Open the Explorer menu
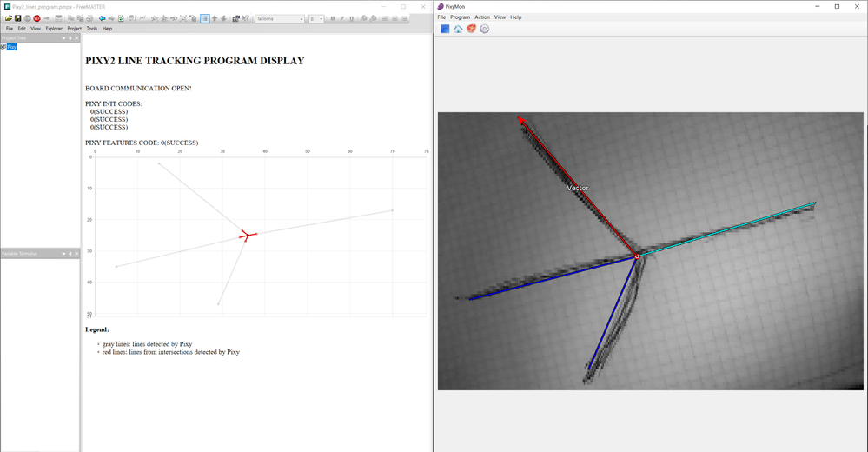The height and width of the screenshot is (452, 868). (54, 28)
